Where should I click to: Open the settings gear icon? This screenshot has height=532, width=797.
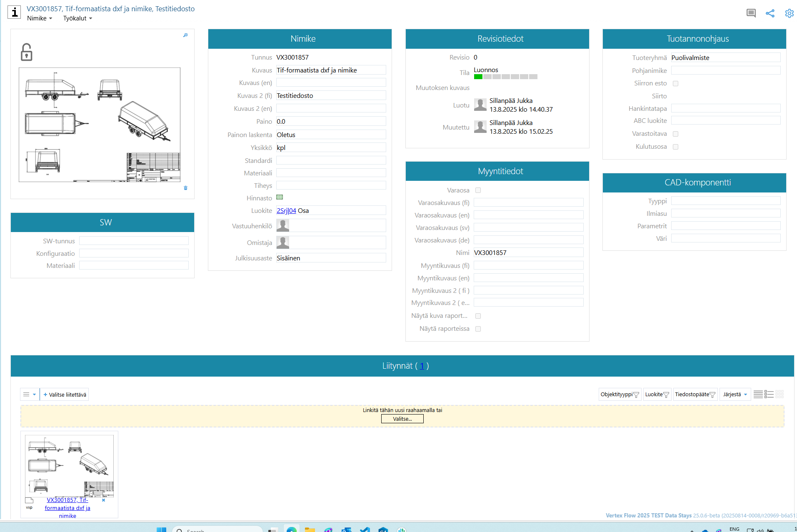(789, 13)
